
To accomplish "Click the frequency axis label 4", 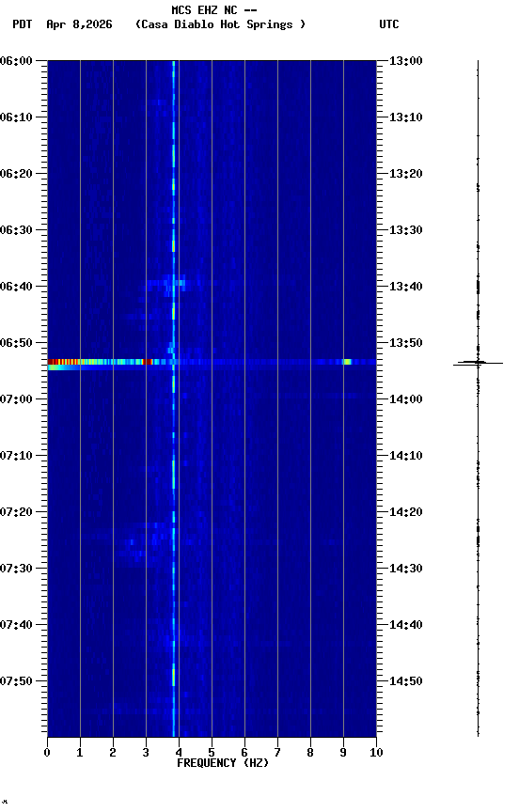I will click(x=179, y=753).
